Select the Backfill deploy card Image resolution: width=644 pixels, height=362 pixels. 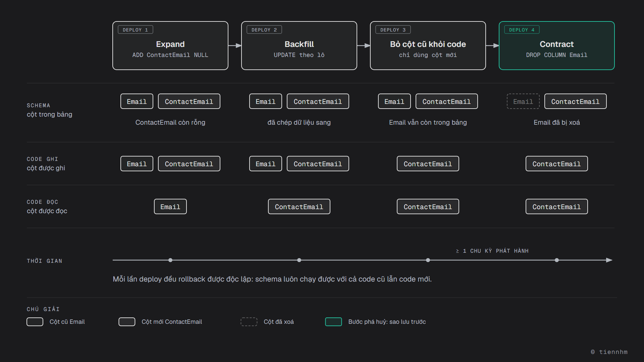(299, 46)
